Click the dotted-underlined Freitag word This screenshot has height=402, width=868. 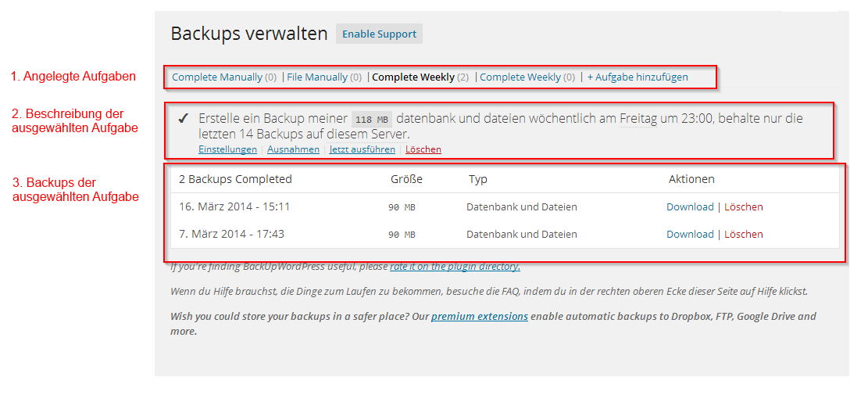(x=638, y=119)
